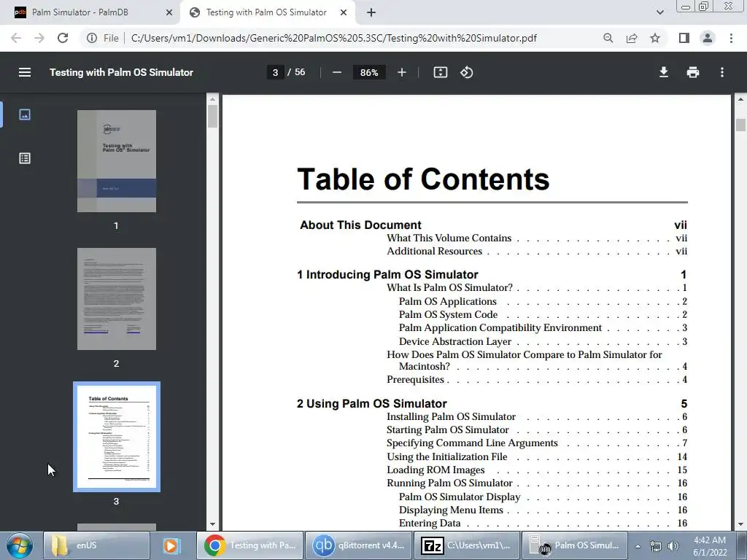Open the volume speaker tray icon

[x=673, y=546]
